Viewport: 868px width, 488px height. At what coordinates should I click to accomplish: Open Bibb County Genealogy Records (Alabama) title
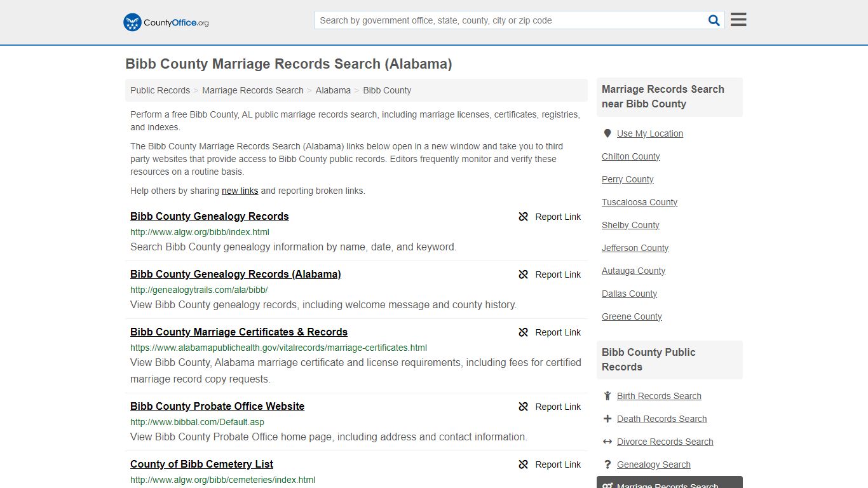236,274
